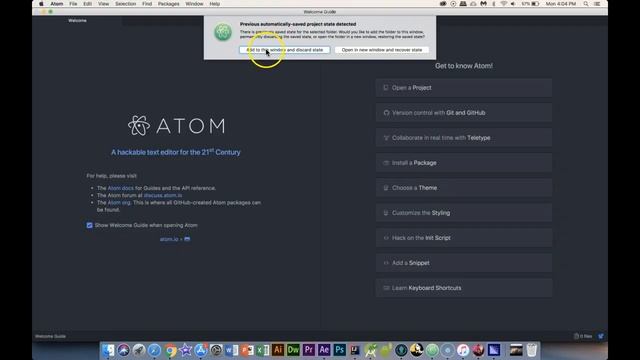Click the Atom icon in the dock

432,350
